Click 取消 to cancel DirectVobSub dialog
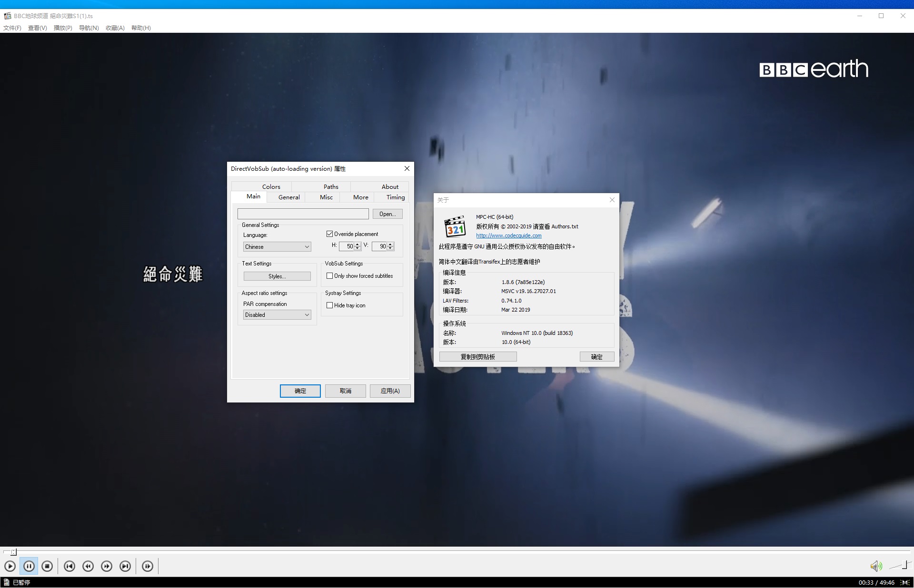Viewport: 914px width, 588px height. (346, 391)
